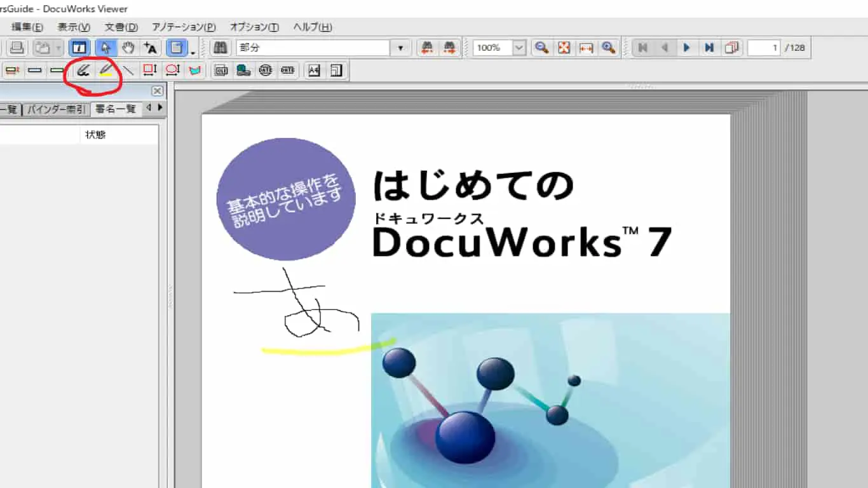The image size is (868, 488).
Task: Select the arrow pointer tool
Action: pyautogui.click(x=105, y=48)
